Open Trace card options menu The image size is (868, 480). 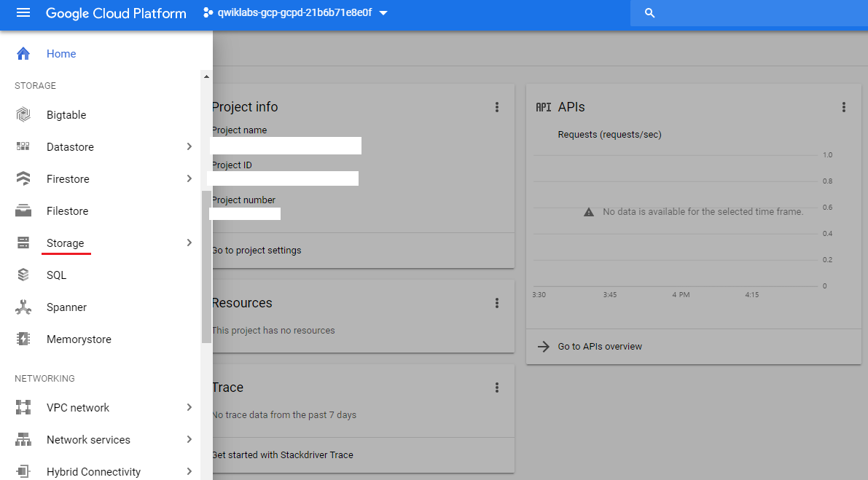(497, 387)
